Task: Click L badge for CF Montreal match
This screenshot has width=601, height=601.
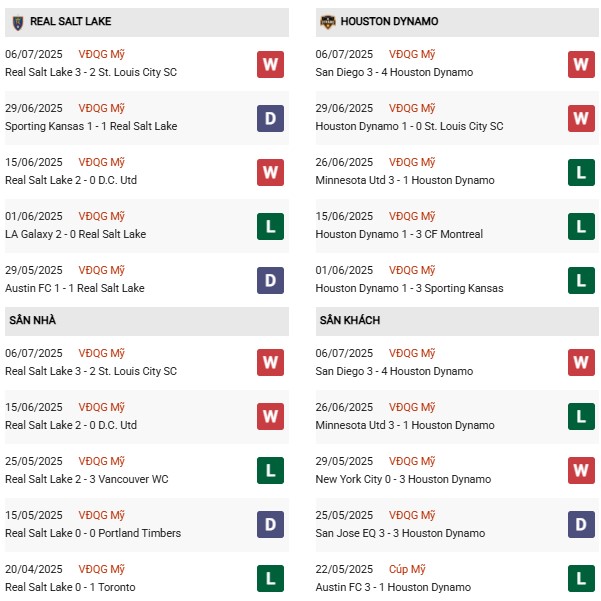Action: pos(581,226)
